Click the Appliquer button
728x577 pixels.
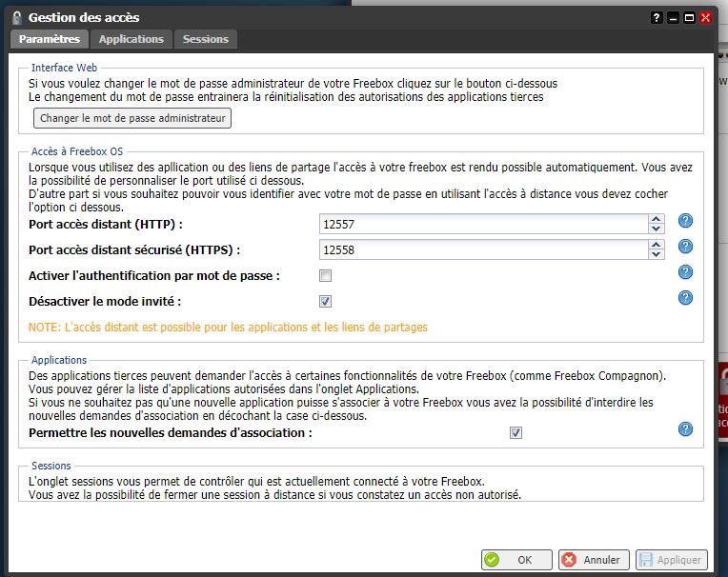point(672,560)
